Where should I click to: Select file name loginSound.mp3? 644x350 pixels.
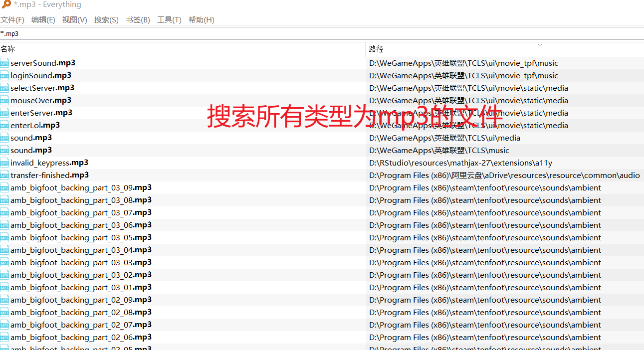coord(41,75)
